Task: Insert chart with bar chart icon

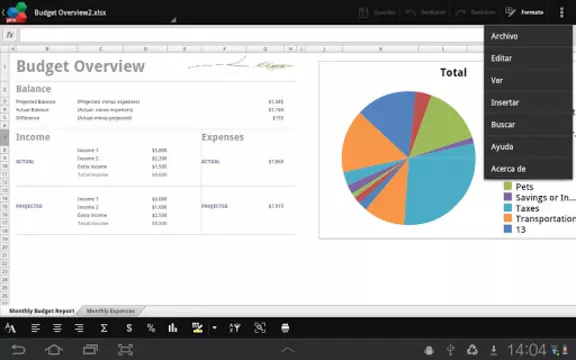Action: 173,328
